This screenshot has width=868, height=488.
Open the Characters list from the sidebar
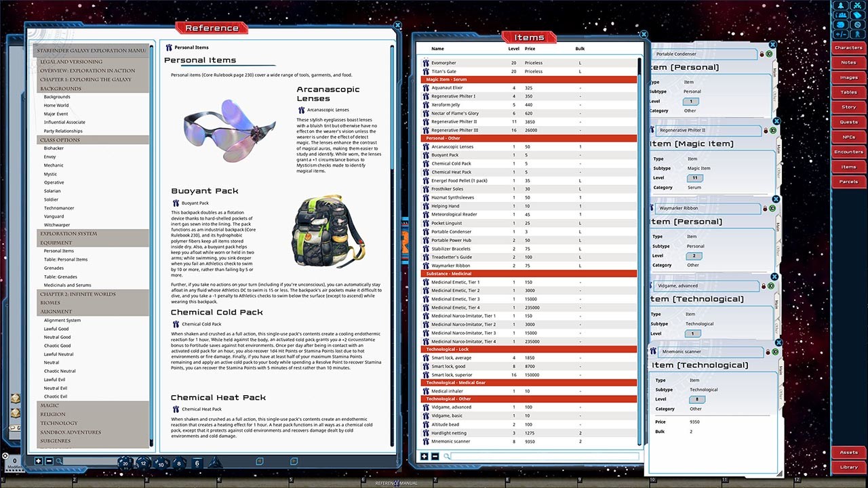click(x=848, y=48)
